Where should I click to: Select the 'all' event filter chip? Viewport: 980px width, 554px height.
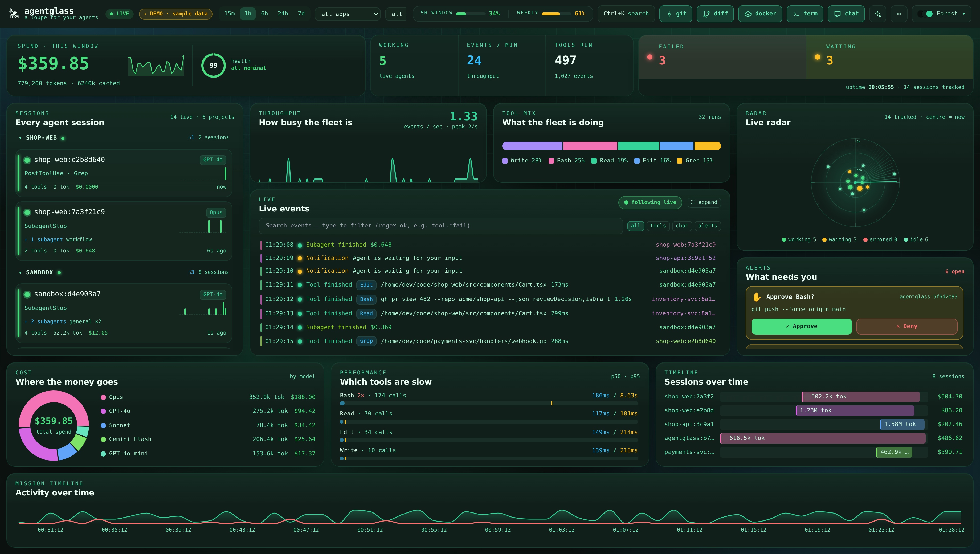(635, 226)
